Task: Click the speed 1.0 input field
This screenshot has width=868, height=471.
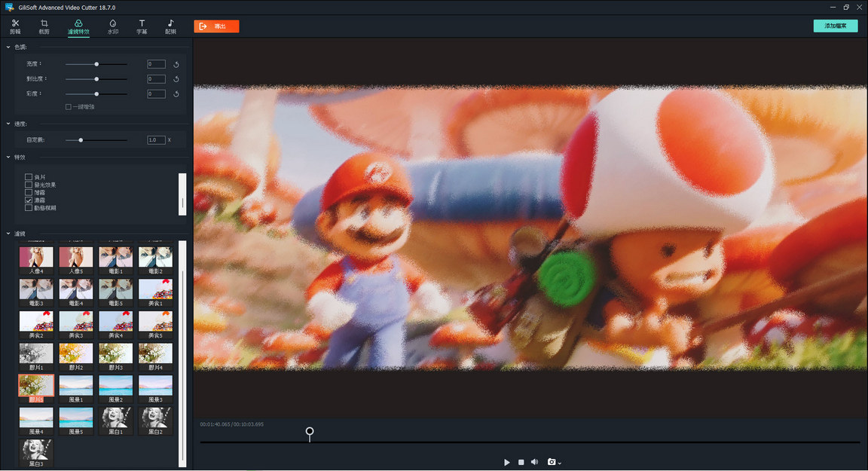Action: click(156, 140)
